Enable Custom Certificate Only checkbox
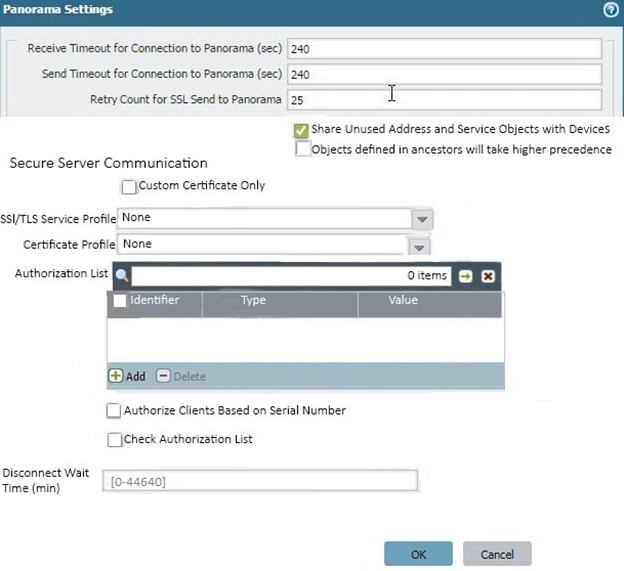The image size is (624, 571). click(x=128, y=186)
